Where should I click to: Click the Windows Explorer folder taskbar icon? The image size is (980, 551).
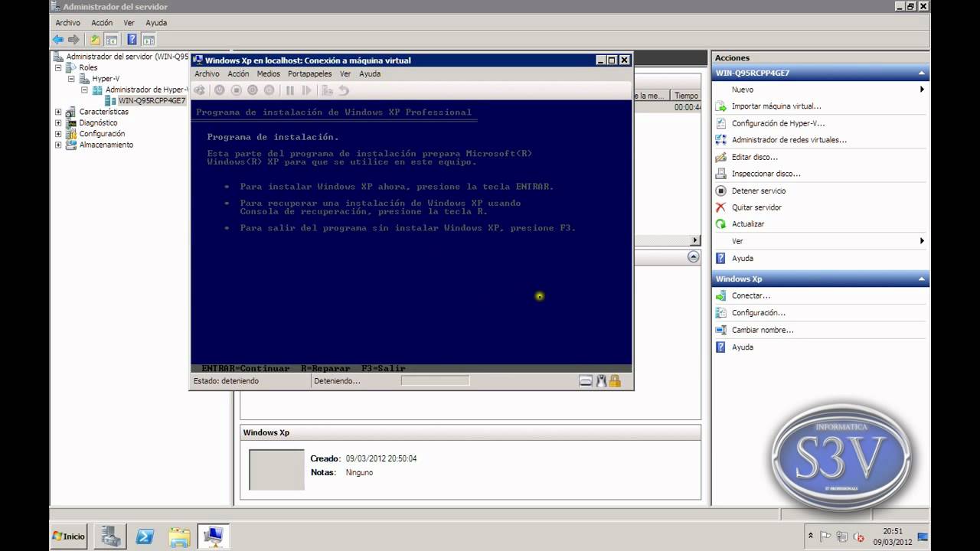[179, 536]
